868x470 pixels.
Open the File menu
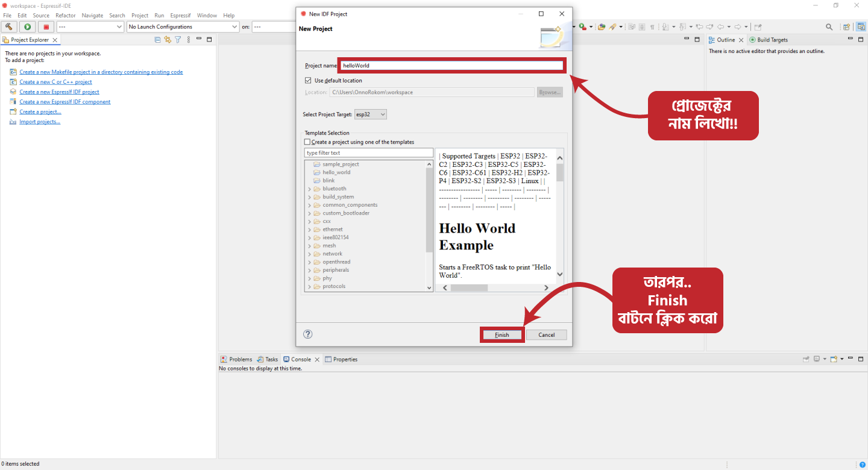[7, 15]
